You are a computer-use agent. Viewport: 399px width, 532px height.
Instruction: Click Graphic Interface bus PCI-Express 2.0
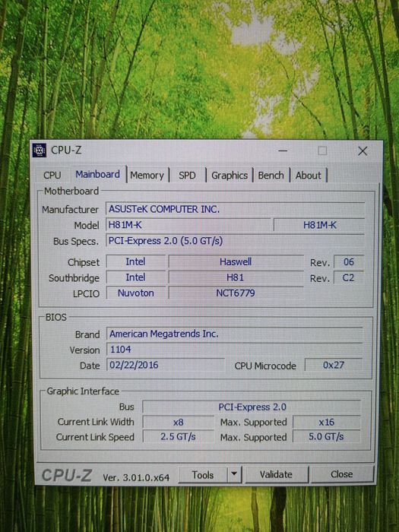pyautogui.click(x=252, y=407)
